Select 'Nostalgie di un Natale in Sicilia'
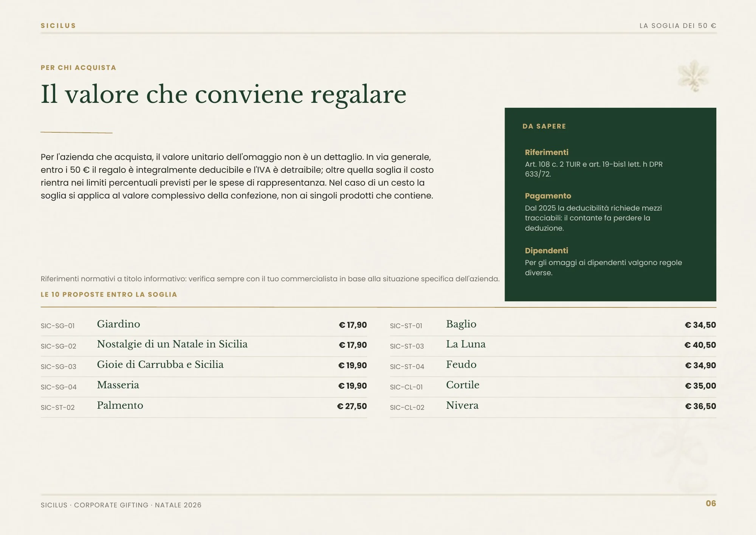756x535 pixels. click(172, 344)
